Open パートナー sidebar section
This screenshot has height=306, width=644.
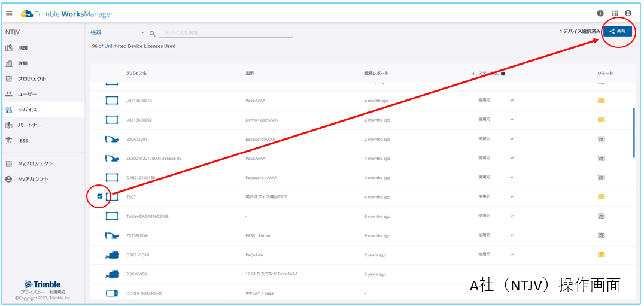(30, 125)
